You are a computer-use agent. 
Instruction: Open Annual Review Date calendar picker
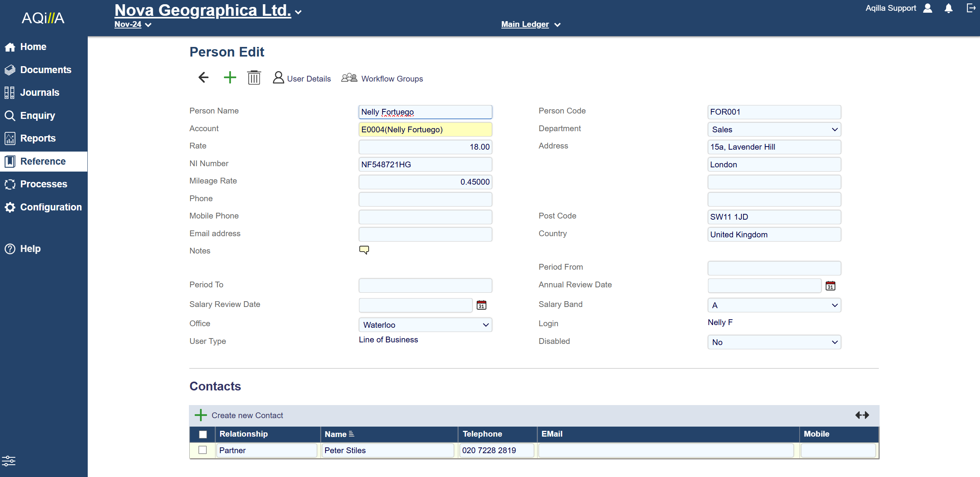[830, 286]
